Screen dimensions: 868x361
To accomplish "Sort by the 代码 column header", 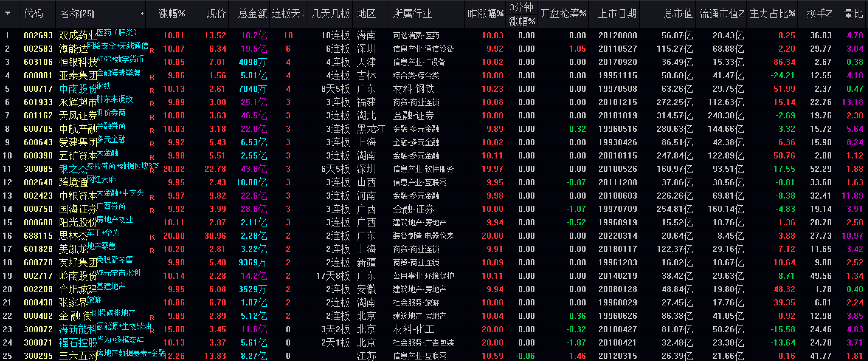I will (33, 14).
